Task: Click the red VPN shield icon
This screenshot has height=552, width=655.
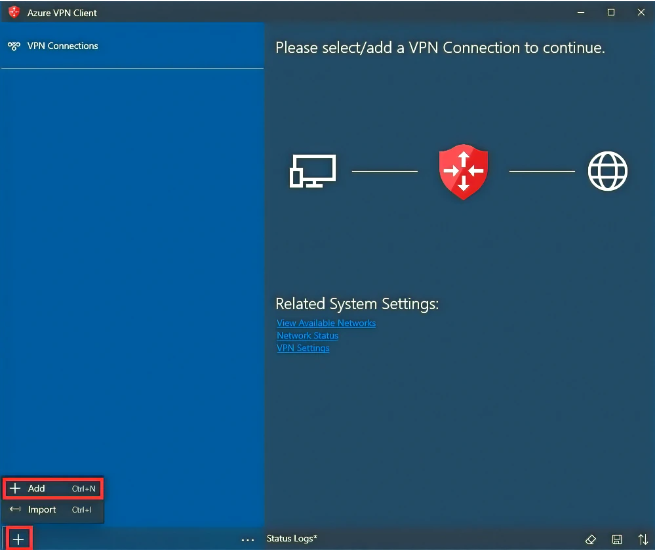Action: (463, 171)
